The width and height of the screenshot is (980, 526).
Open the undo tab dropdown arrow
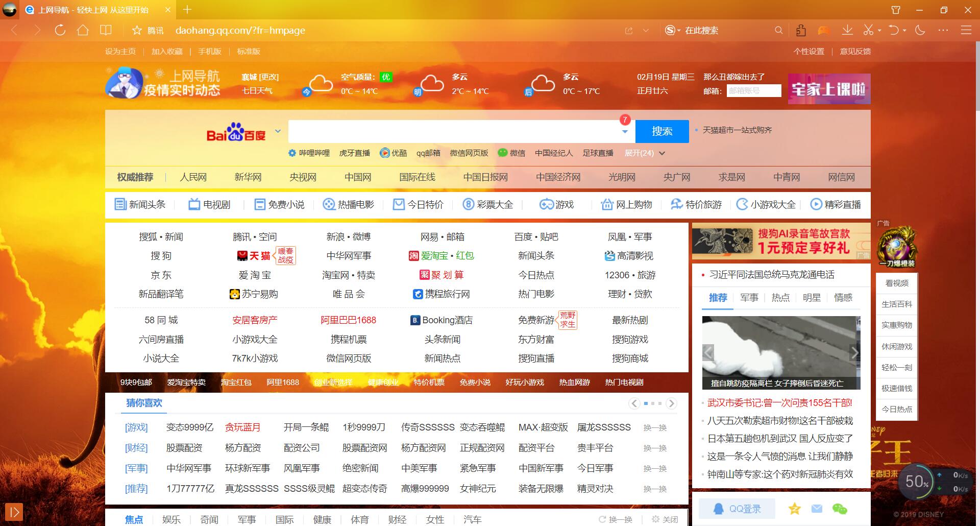[x=904, y=31]
